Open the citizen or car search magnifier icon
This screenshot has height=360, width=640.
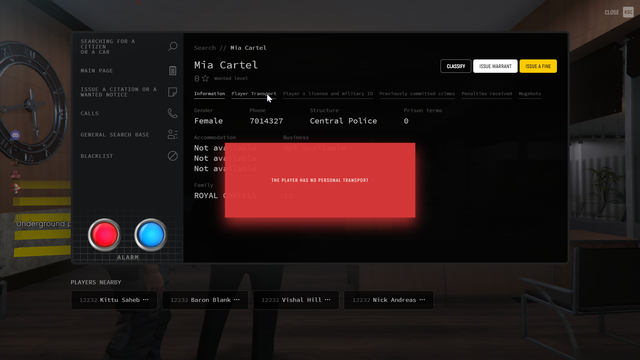173,46
